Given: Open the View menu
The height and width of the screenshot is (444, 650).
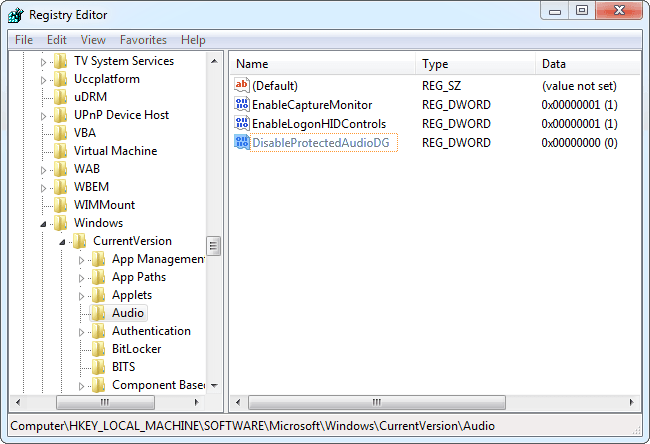Looking at the screenshot, I should (x=93, y=40).
